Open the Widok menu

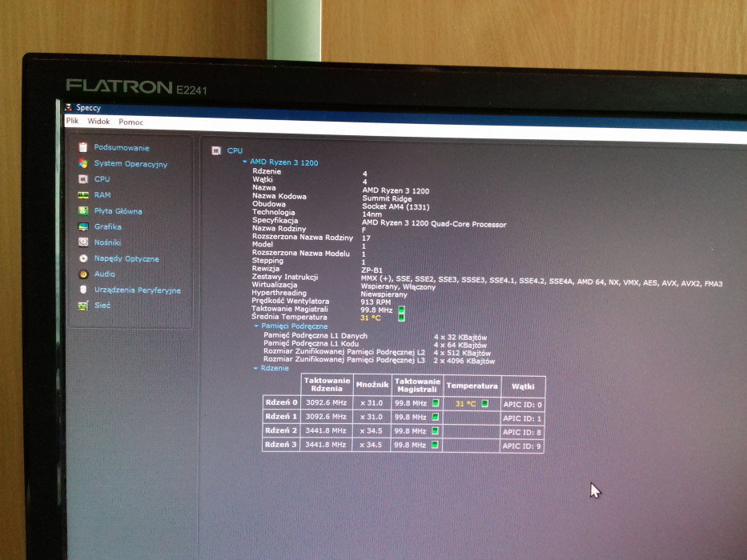[x=98, y=121]
